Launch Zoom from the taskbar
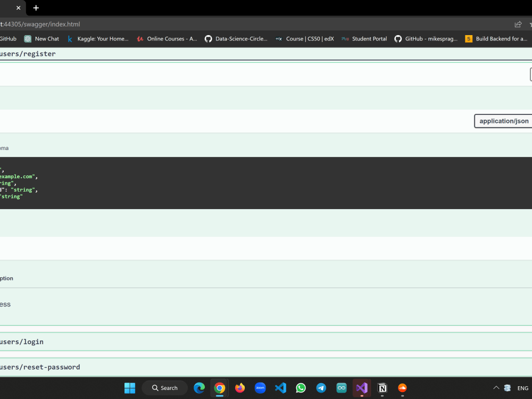The image size is (532, 399). pos(260,388)
